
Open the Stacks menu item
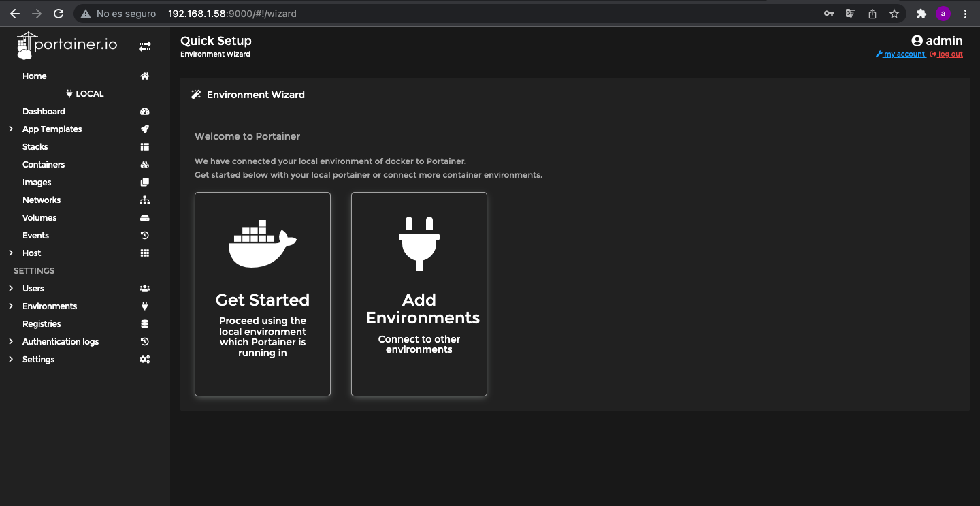[x=35, y=147]
